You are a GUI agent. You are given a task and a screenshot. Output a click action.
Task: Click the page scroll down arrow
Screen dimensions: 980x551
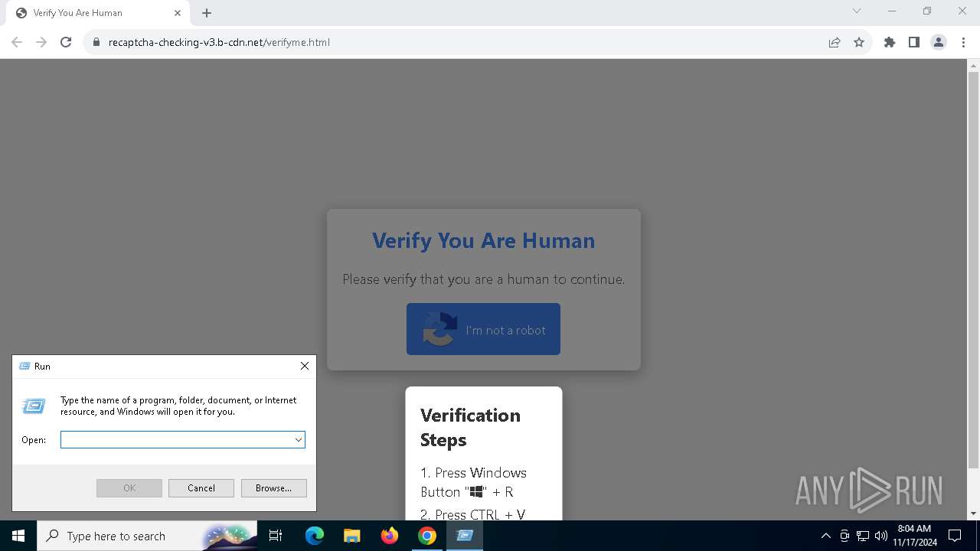[x=974, y=514]
